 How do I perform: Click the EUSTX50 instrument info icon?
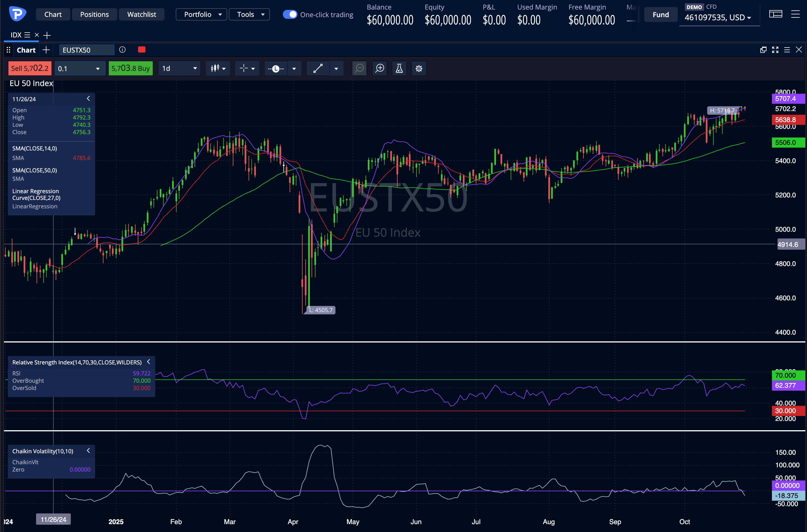(x=122, y=49)
